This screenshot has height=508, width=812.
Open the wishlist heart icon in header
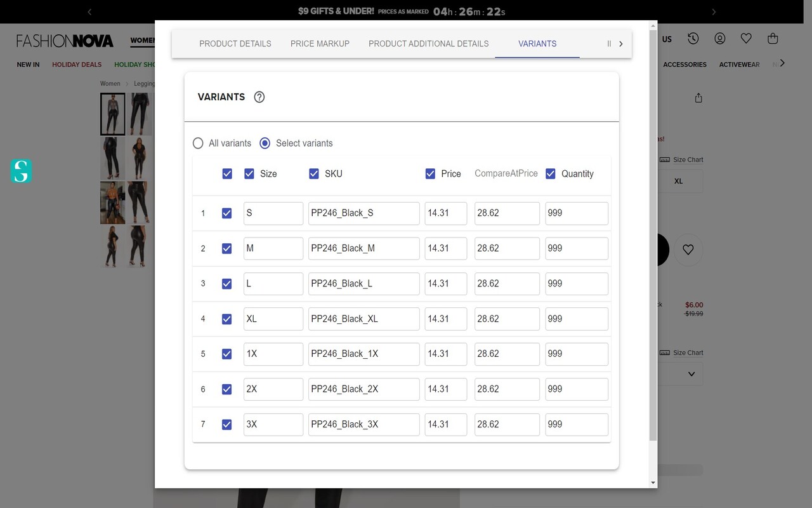pos(746,39)
